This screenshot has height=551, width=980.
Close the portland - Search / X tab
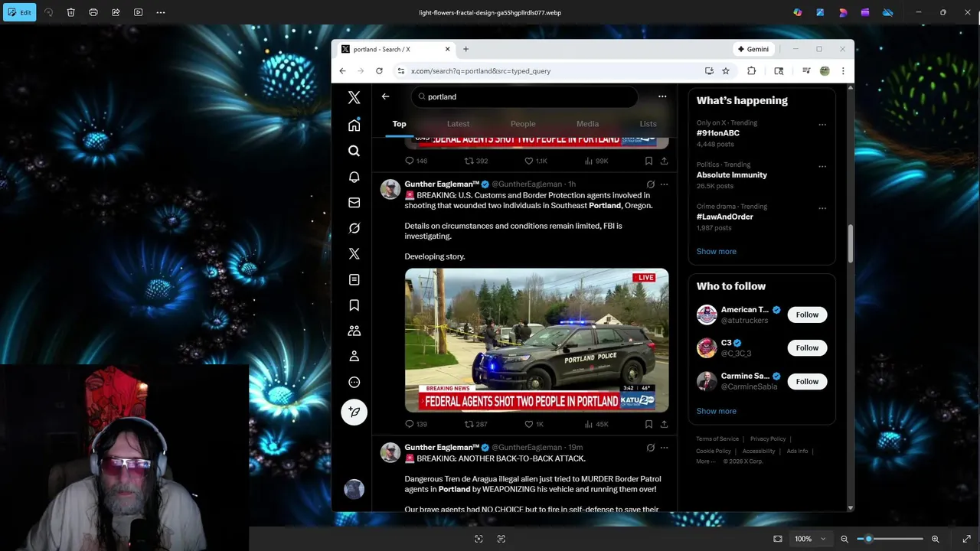448,49
